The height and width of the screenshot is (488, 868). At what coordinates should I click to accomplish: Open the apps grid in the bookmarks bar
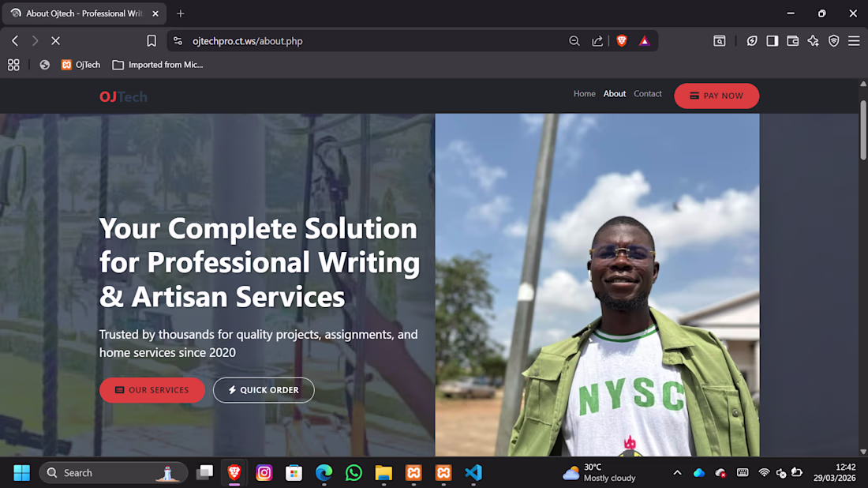tap(13, 65)
